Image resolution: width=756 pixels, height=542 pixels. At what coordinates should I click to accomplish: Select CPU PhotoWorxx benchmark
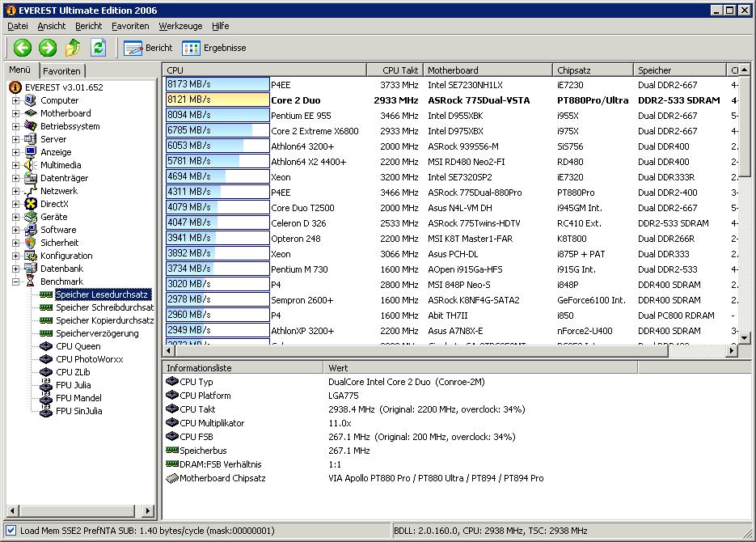(x=89, y=359)
